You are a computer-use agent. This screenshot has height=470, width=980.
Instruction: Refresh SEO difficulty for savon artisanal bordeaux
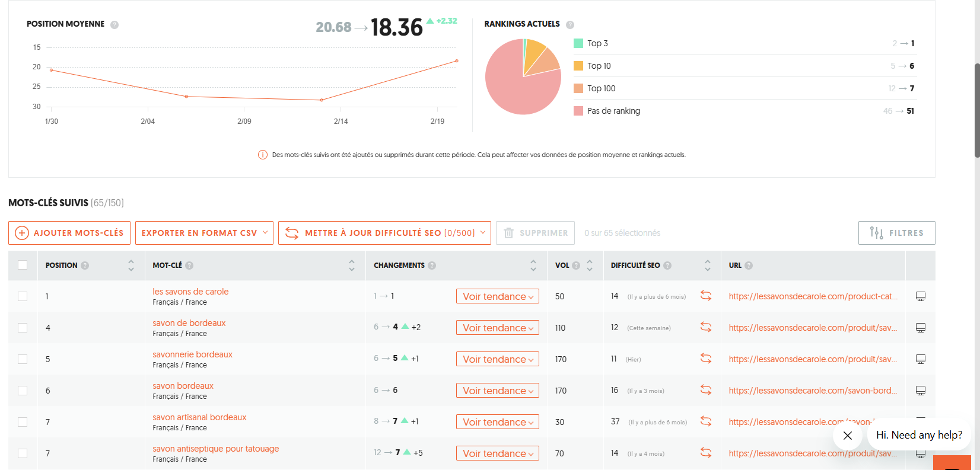(706, 421)
